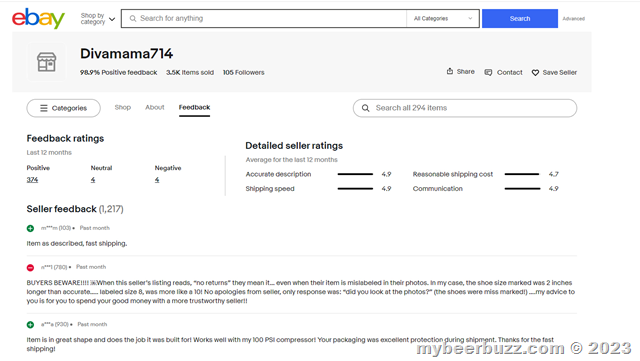The image size is (640, 361).
Task: Click the 'Item as described, fast shipping.' comment
Action: (77, 243)
